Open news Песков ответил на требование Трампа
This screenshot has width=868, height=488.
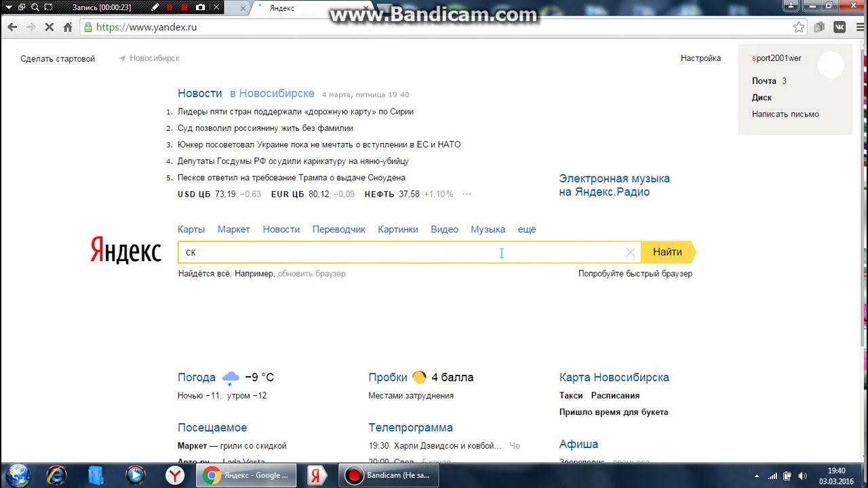pyautogui.click(x=292, y=178)
